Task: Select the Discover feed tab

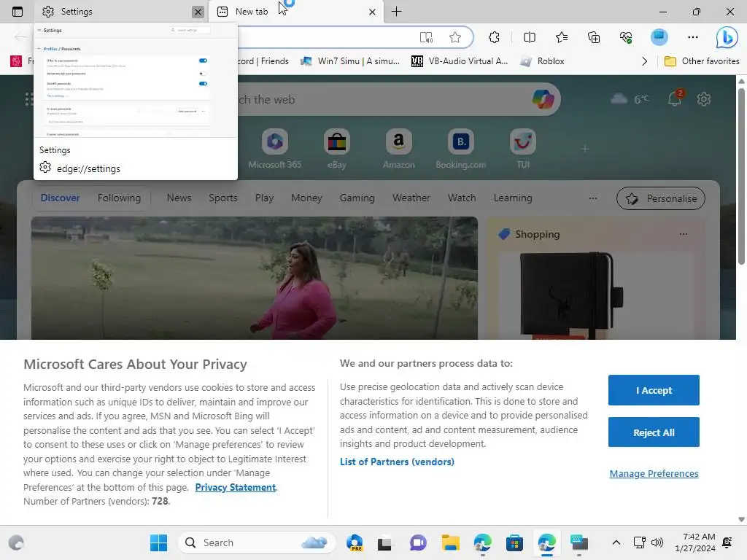Action: 60,198
